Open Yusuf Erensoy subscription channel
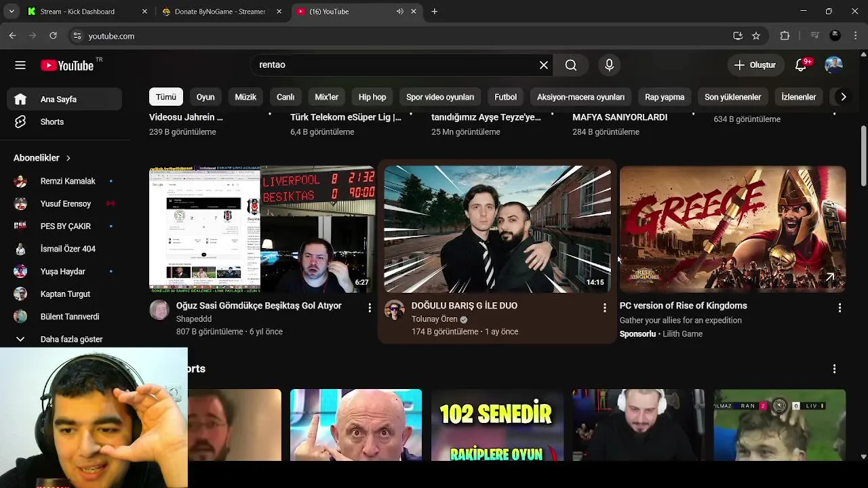Screen dimensions: 868x488 (65, 203)
